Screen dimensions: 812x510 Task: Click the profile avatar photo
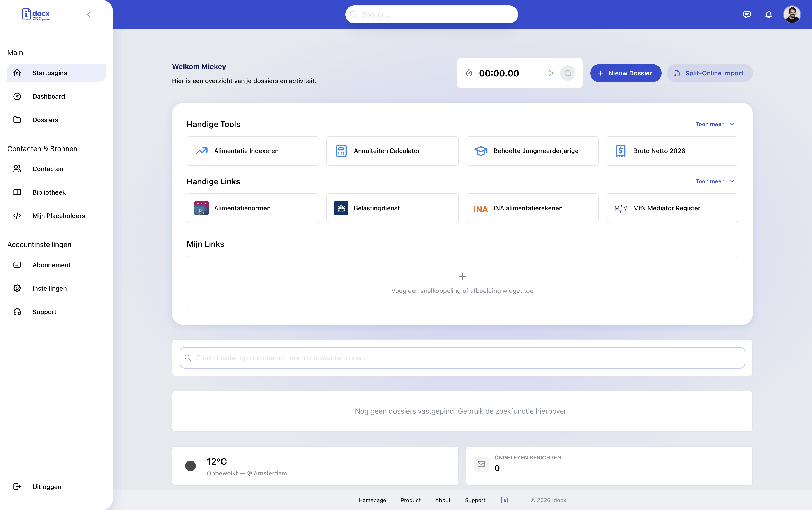coord(792,14)
